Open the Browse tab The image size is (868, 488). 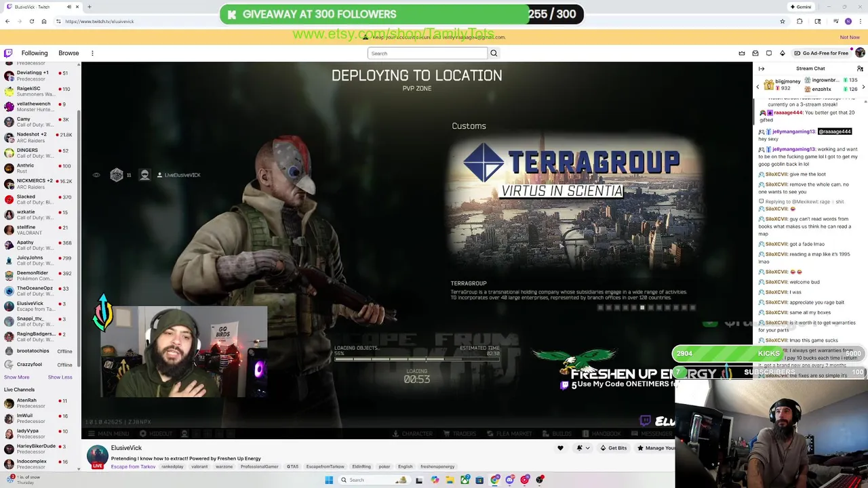pos(68,53)
